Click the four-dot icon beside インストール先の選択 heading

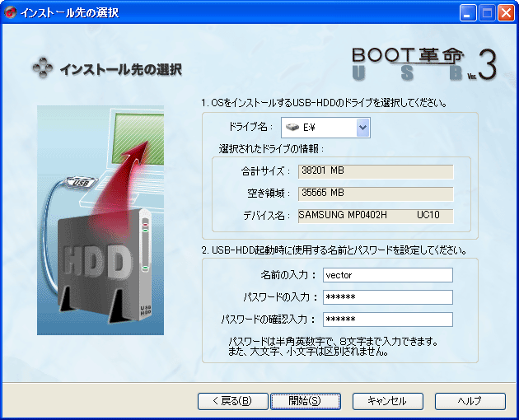coord(43,68)
